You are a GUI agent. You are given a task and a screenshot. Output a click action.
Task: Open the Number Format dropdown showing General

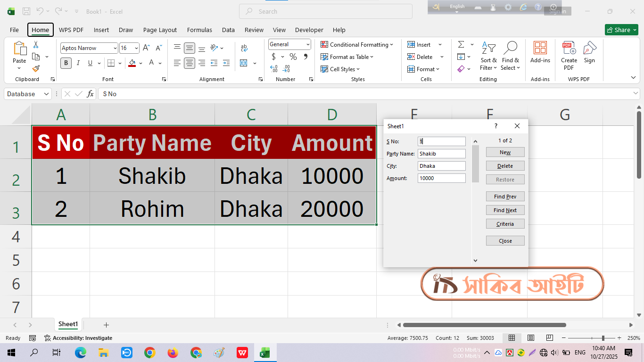tap(289, 44)
